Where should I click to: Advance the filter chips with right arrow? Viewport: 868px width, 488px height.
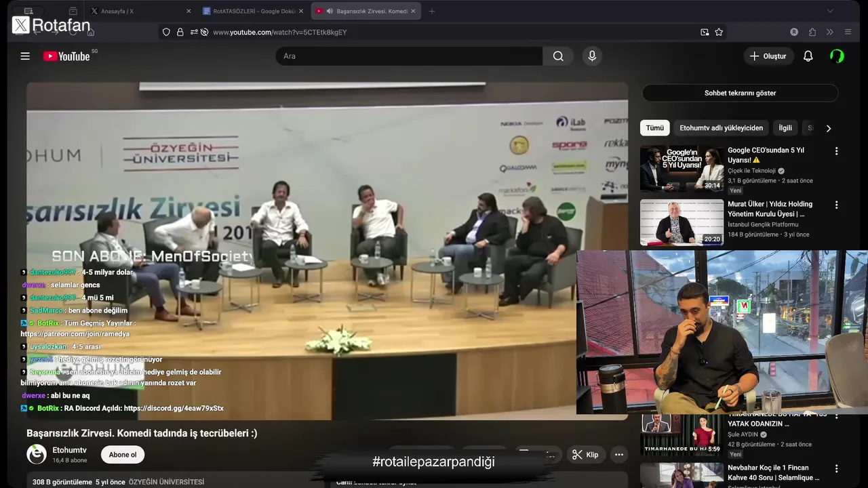tap(828, 128)
